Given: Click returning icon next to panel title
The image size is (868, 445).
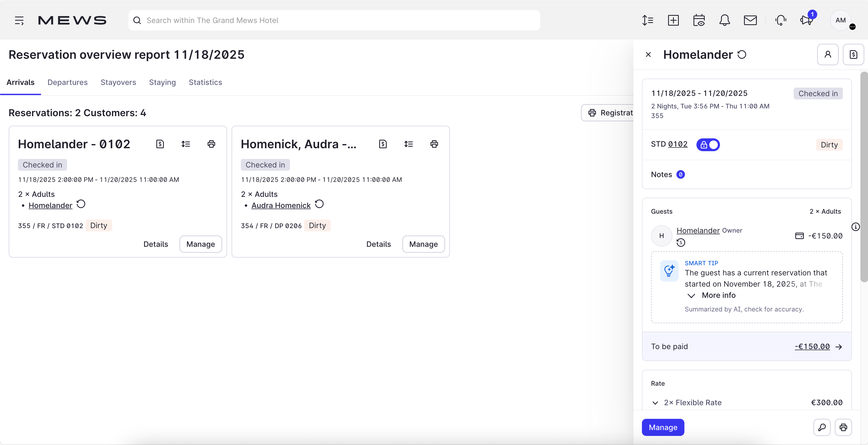Looking at the screenshot, I should [742, 54].
